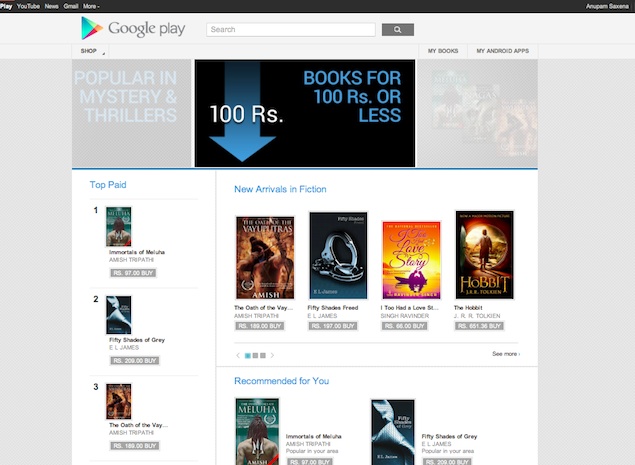The width and height of the screenshot is (635, 465).
Task: Click SINGH RAVINDER author link
Action: (405, 316)
